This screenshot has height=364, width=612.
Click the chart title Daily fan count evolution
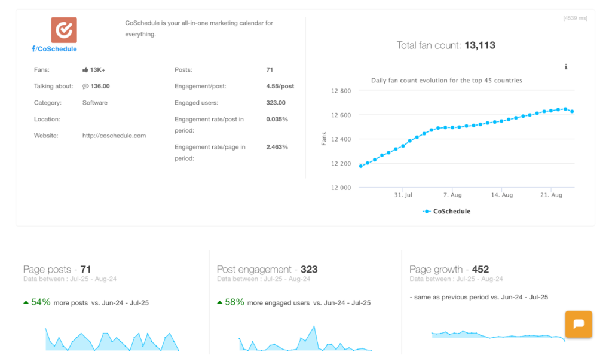[446, 80]
